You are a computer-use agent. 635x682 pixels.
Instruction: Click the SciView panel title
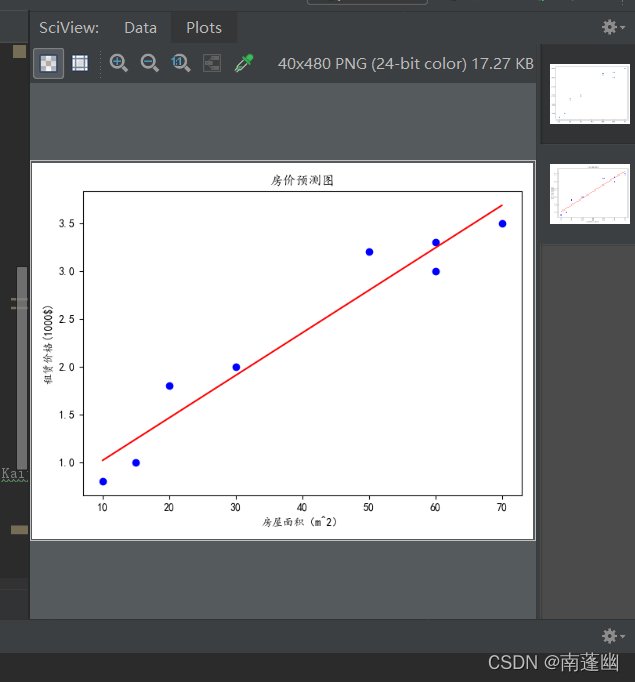click(x=69, y=28)
